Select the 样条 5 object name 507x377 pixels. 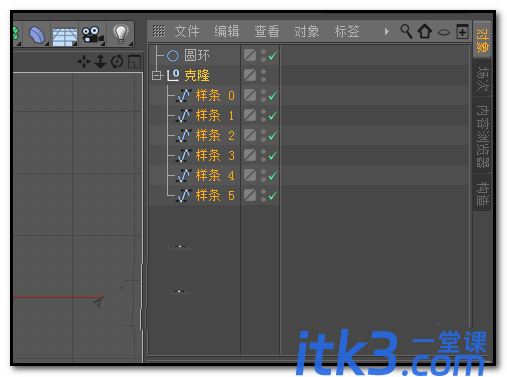tap(215, 196)
